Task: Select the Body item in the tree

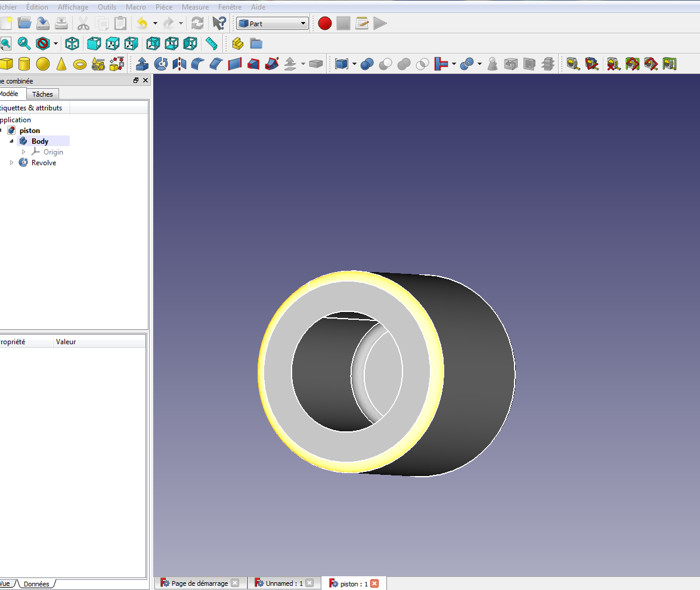Action: 40,141
